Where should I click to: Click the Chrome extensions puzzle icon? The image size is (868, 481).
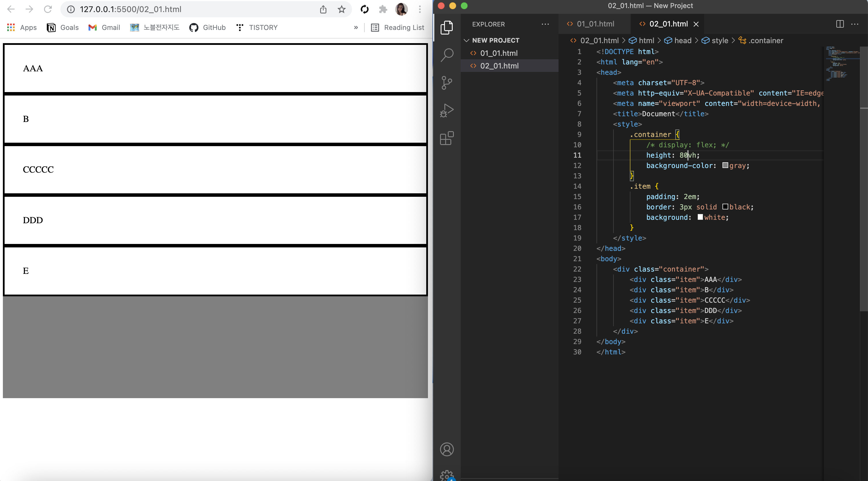383,9
